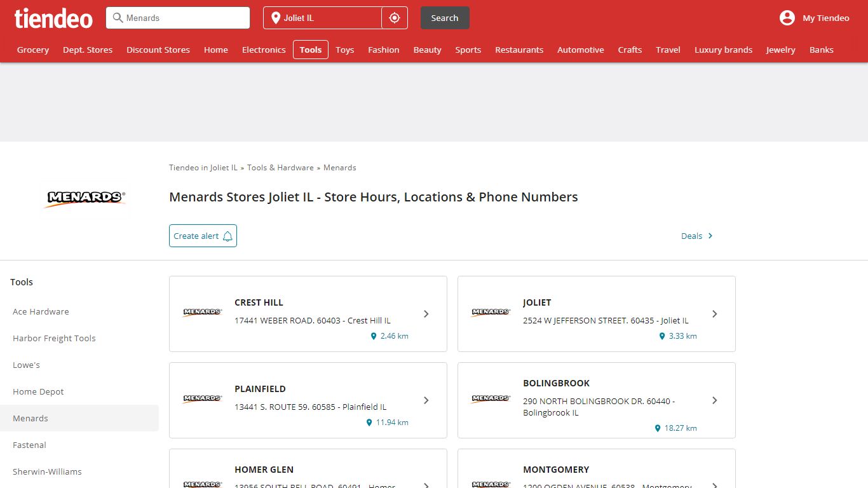Click the Joliet IL location field

[x=322, y=18]
